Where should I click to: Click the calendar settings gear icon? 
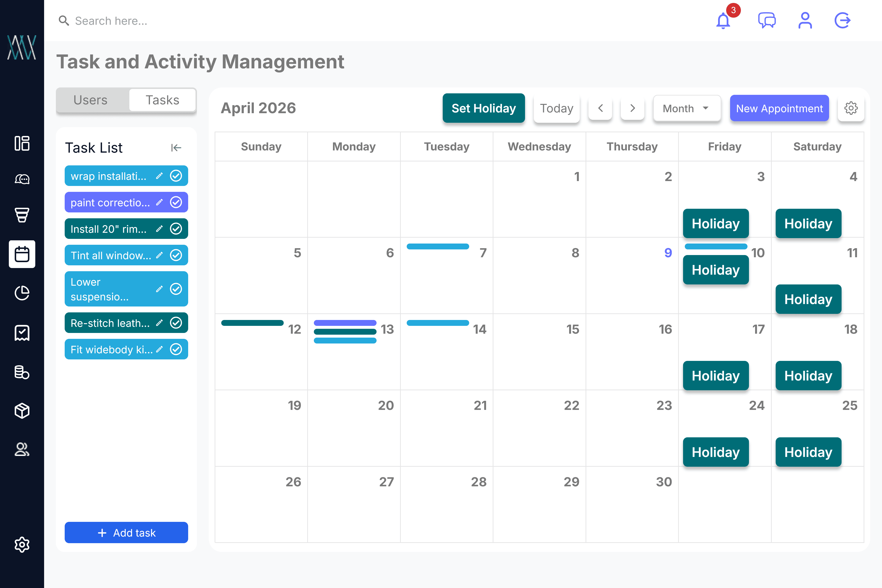[x=851, y=108]
